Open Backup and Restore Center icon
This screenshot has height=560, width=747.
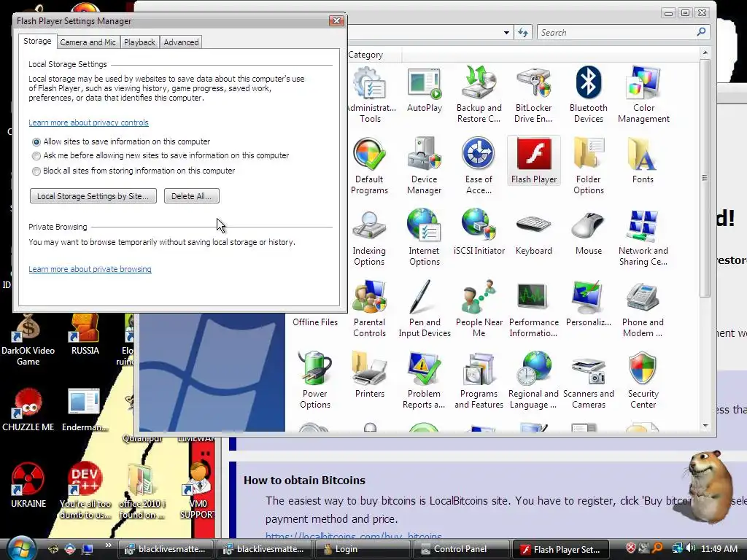pos(479,94)
